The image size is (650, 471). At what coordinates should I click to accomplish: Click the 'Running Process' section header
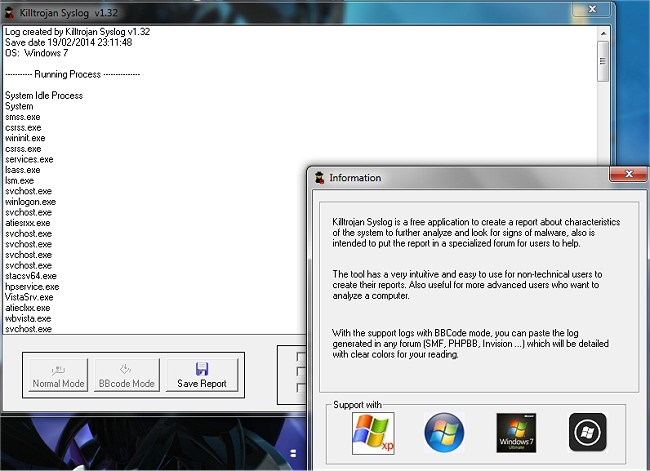[73, 75]
